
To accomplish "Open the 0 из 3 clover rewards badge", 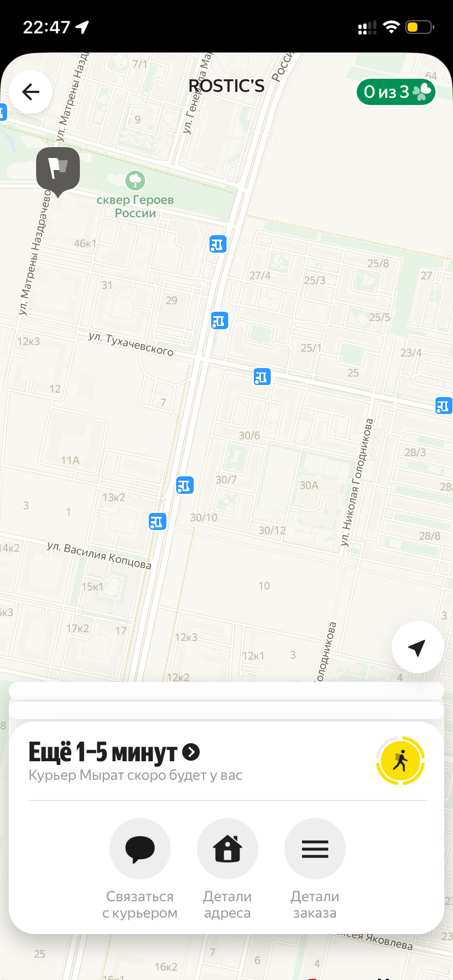I will (396, 92).
